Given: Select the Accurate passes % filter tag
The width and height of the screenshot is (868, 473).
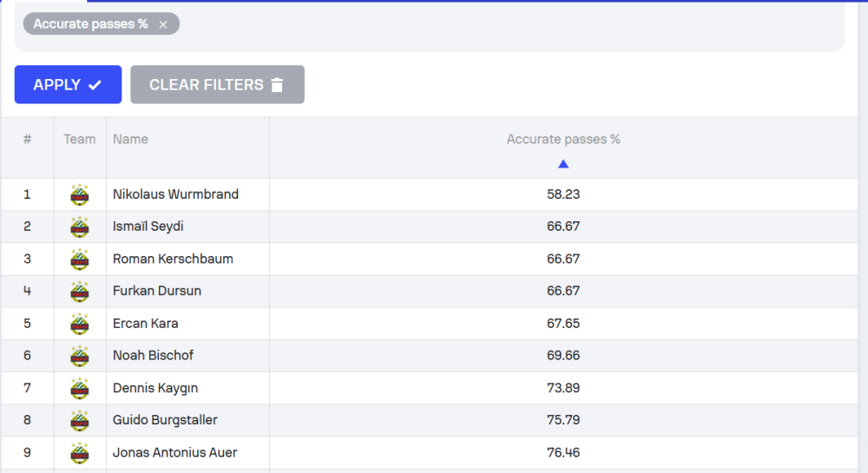Looking at the screenshot, I should [90, 24].
